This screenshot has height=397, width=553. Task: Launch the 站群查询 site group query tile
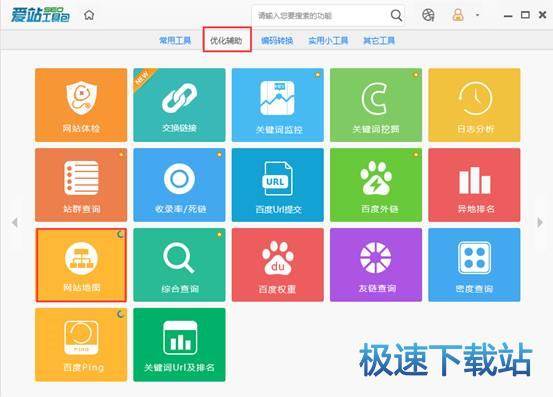[x=81, y=185]
